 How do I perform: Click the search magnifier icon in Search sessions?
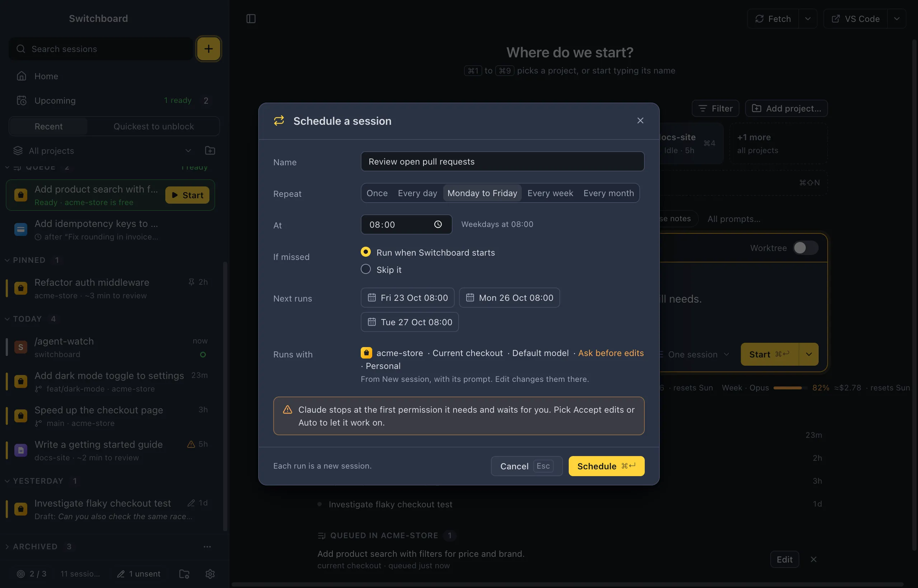pyautogui.click(x=21, y=49)
